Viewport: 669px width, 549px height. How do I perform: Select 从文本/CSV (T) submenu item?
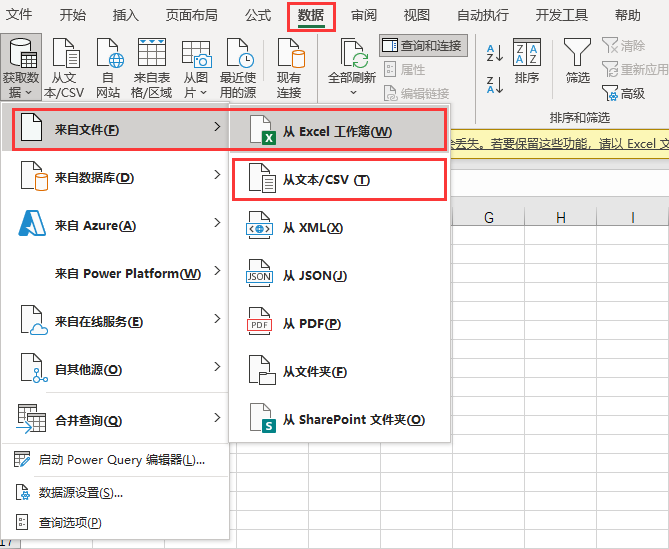340,180
